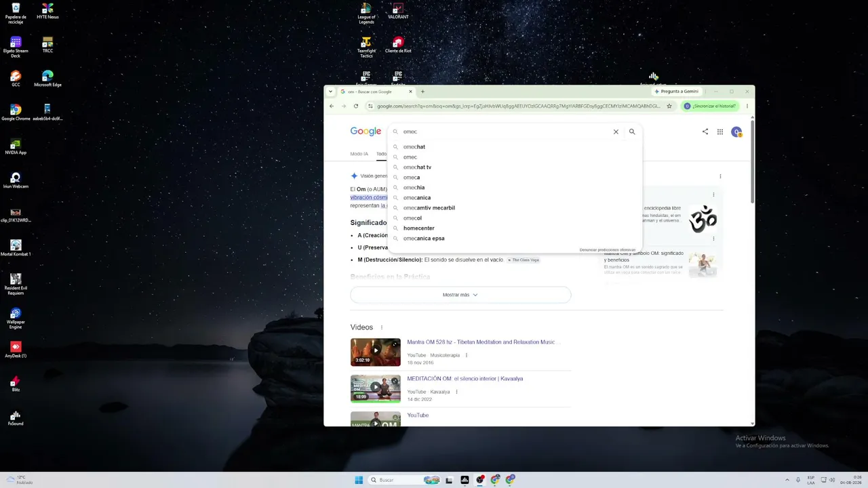Launch Iriun Webcam from the desktop
This screenshot has height=488, width=868.
(16, 180)
